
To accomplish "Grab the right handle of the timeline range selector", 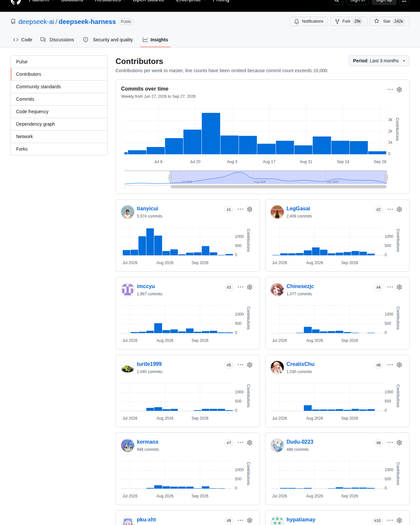I will 386,178.
